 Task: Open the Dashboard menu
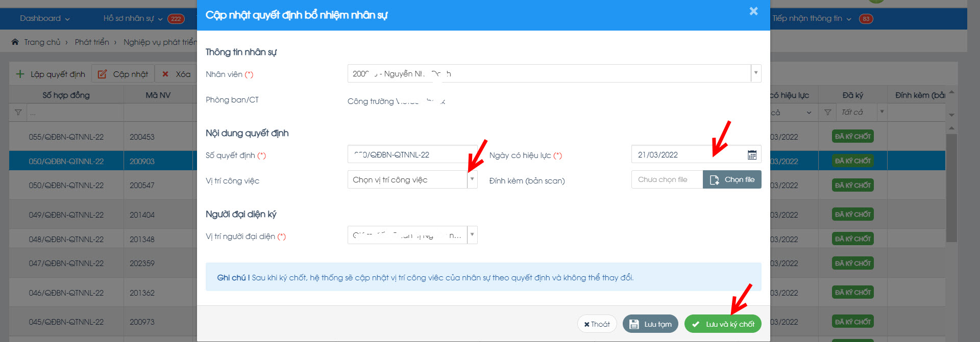click(x=44, y=18)
